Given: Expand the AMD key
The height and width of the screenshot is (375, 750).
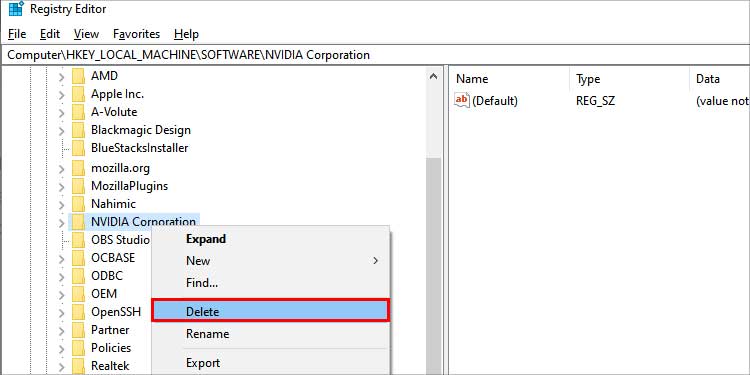Looking at the screenshot, I should (61, 77).
